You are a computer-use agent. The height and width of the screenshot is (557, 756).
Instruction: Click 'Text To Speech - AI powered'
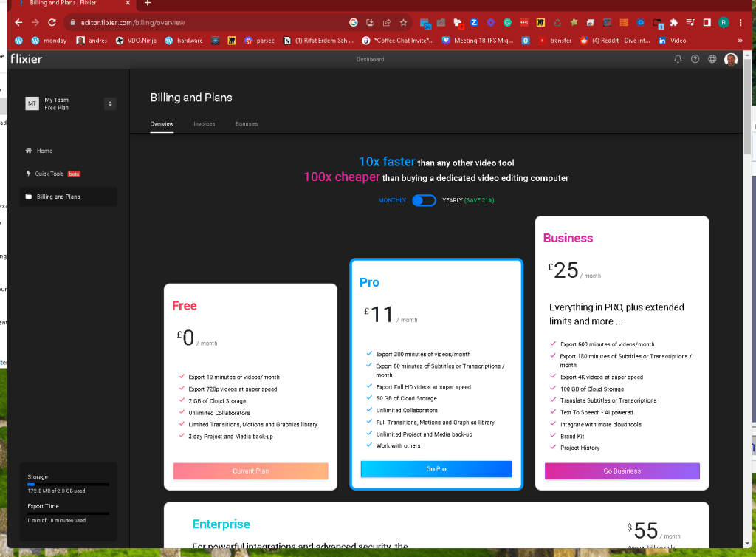click(x=597, y=412)
